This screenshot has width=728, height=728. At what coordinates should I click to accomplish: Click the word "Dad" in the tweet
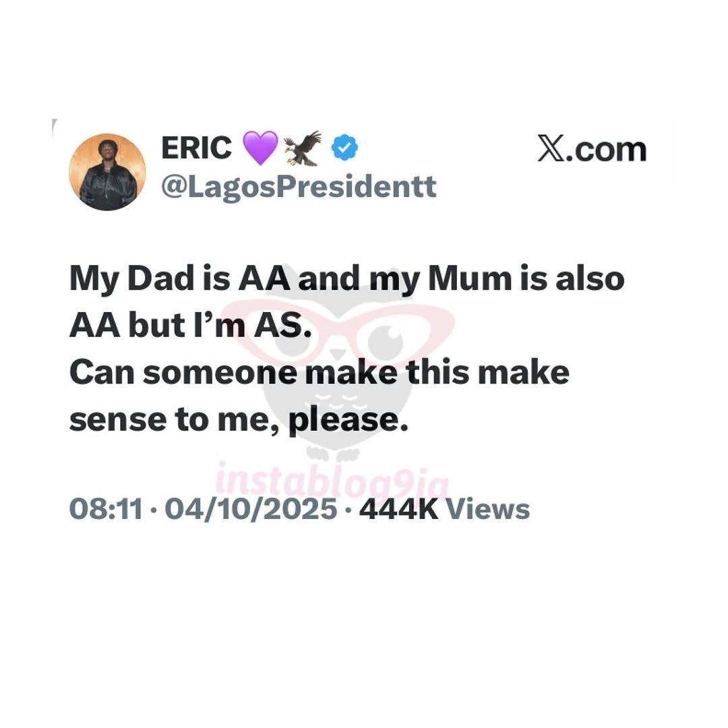163,280
